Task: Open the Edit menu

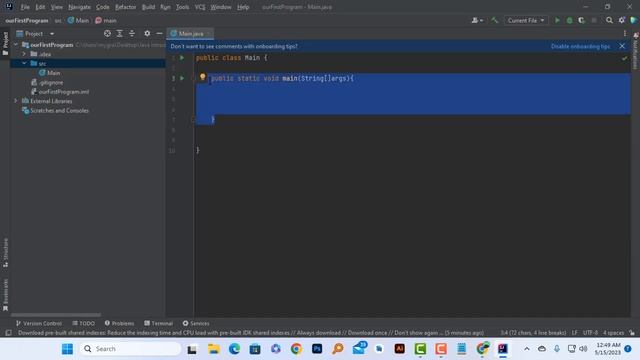Action: (x=40, y=7)
